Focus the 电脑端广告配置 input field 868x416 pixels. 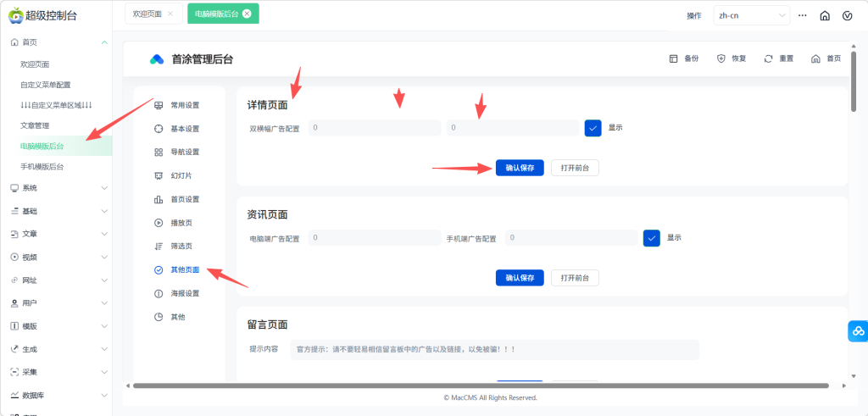[x=374, y=238]
